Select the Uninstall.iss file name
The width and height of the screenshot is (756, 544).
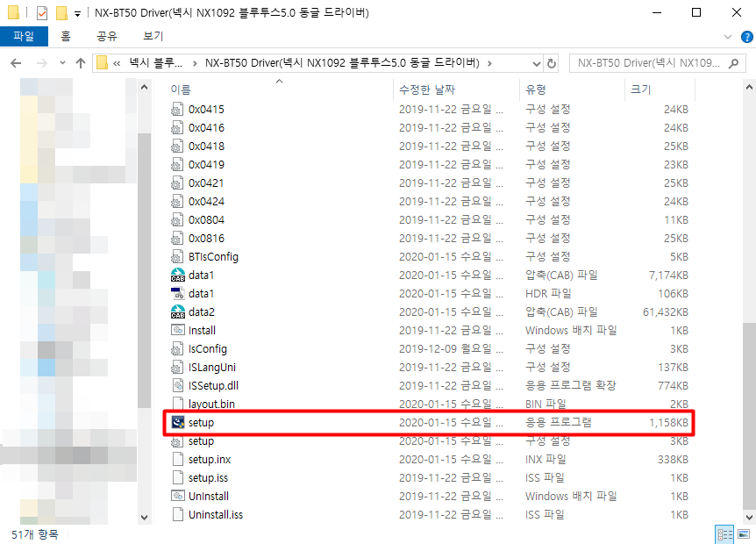pyautogui.click(x=216, y=514)
